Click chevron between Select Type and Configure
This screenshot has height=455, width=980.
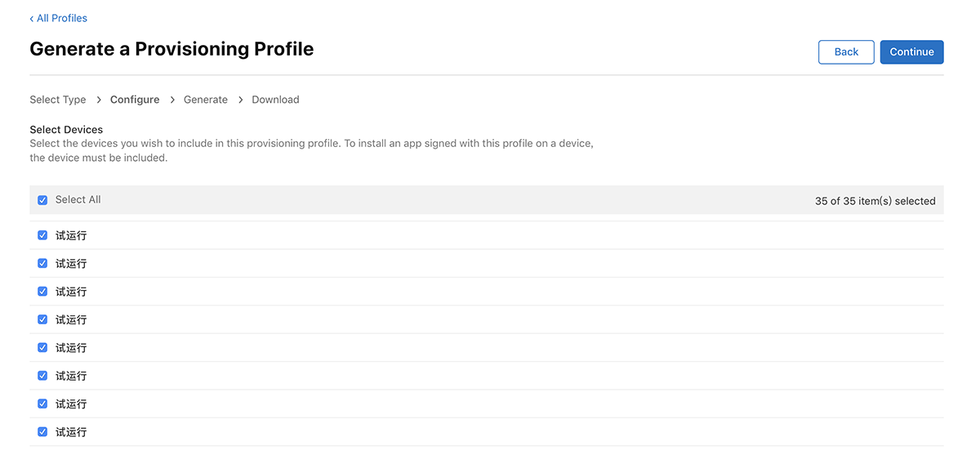pyautogui.click(x=99, y=100)
